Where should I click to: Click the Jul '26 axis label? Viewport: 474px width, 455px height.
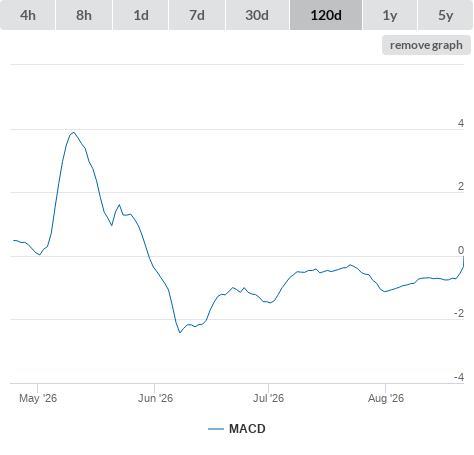(268, 398)
